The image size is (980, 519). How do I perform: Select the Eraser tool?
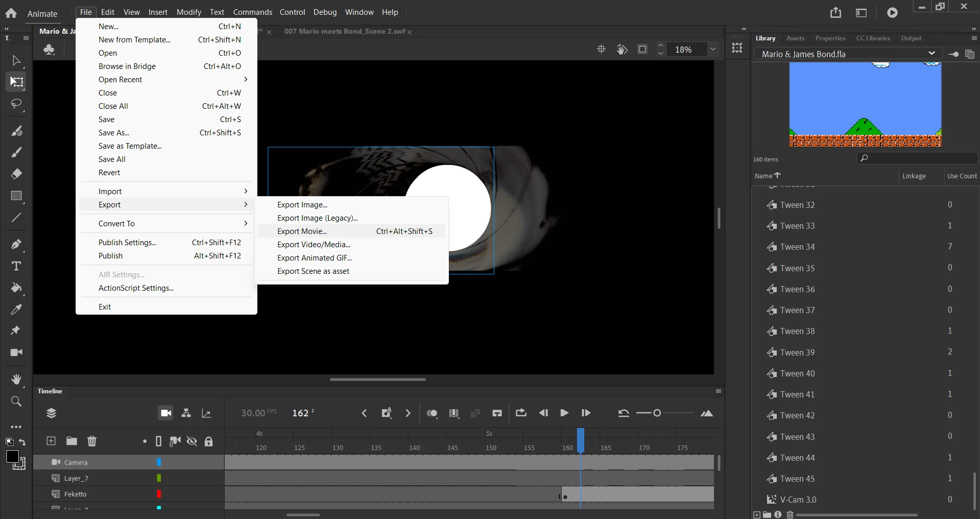[16, 174]
